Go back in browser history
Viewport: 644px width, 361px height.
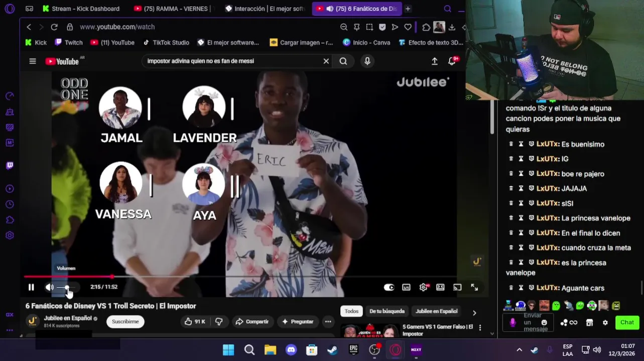[29, 27]
